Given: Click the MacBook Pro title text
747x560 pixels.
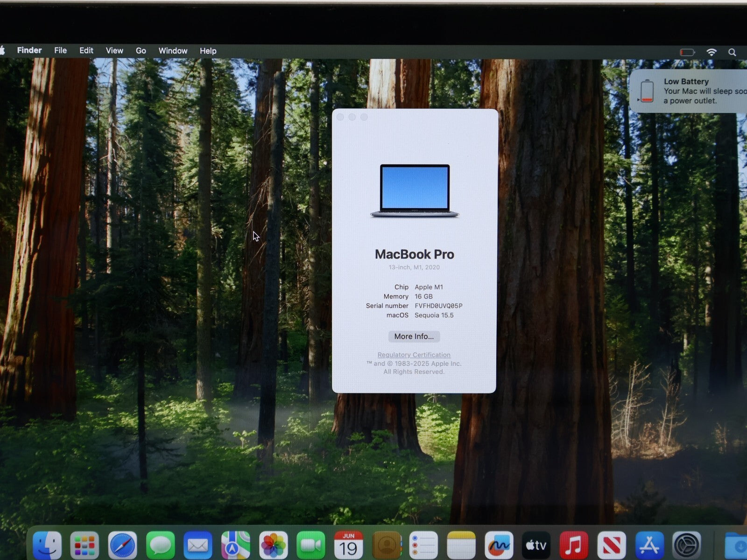Looking at the screenshot, I should [415, 254].
